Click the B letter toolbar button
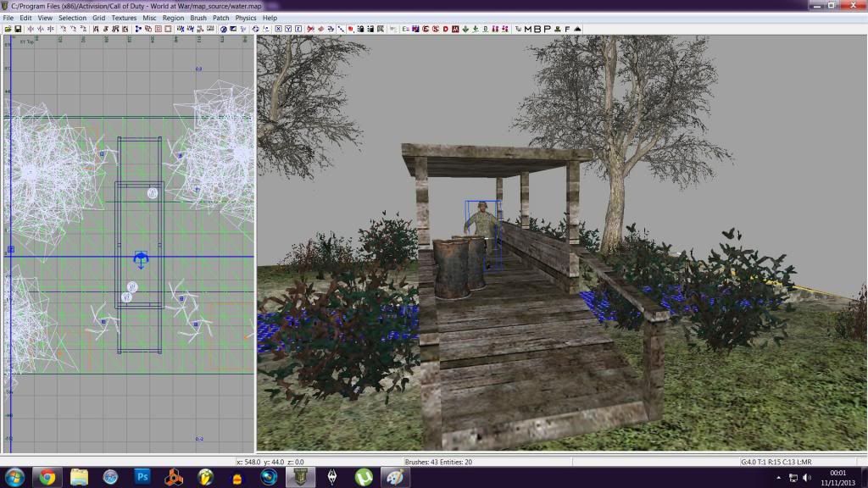Image resolution: width=868 pixels, height=488 pixels. point(537,29)
